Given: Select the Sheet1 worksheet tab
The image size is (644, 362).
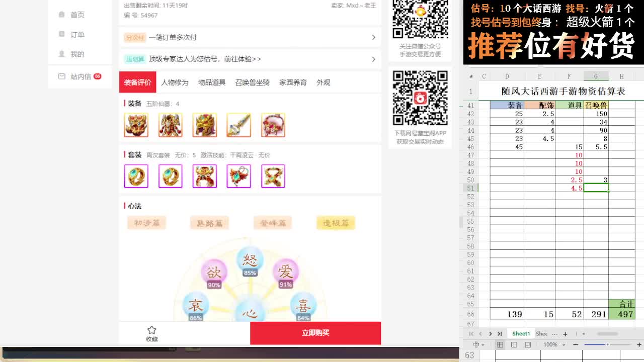Looking at the screenshot, I should (521, 333).
